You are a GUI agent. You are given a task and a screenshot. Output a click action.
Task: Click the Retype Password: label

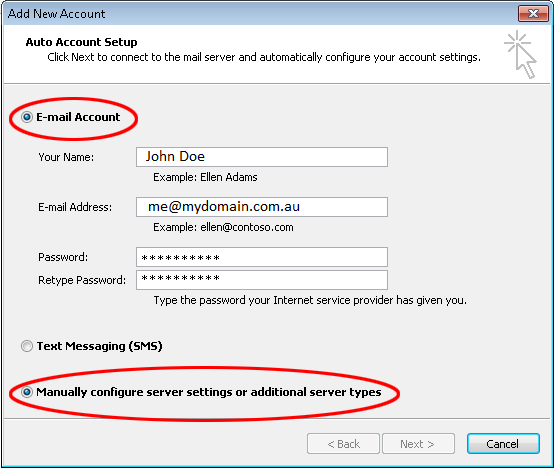coord(82,280)
